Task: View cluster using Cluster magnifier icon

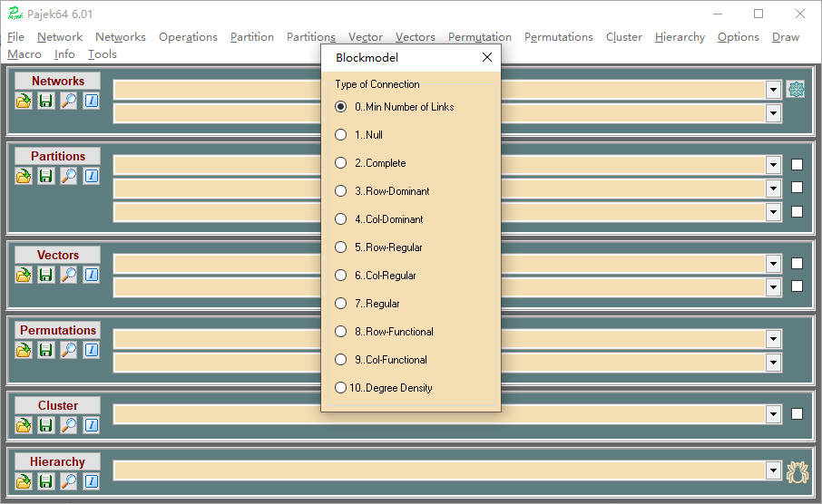Action: (69, 425)
